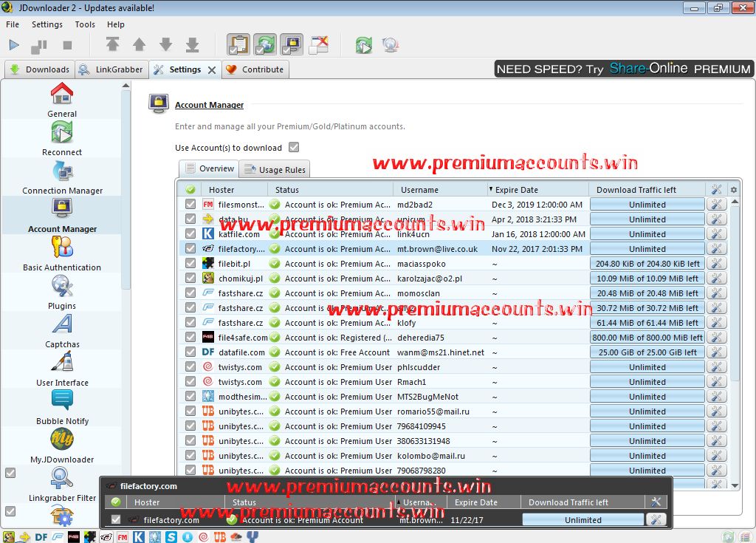Uncheck the datafile.com account row
This screenshot has width=756, height=543.
190,352
